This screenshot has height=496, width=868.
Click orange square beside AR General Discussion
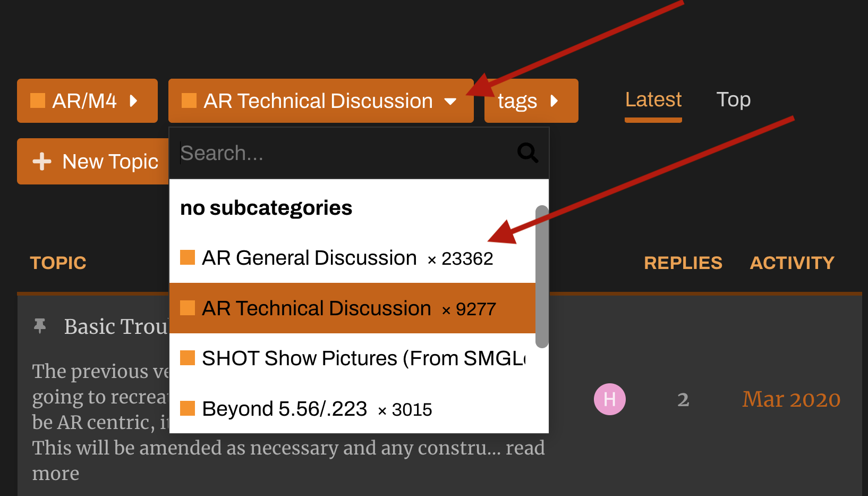188,257
